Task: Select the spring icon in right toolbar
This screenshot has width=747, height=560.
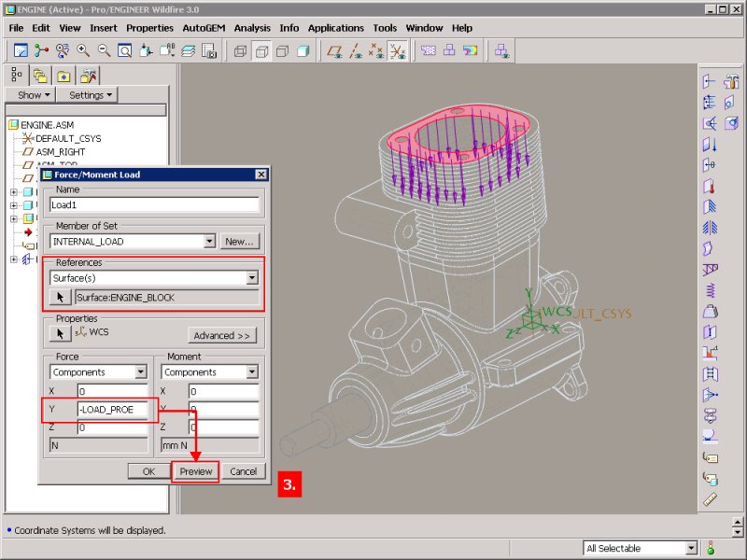Action: point(710,290)
